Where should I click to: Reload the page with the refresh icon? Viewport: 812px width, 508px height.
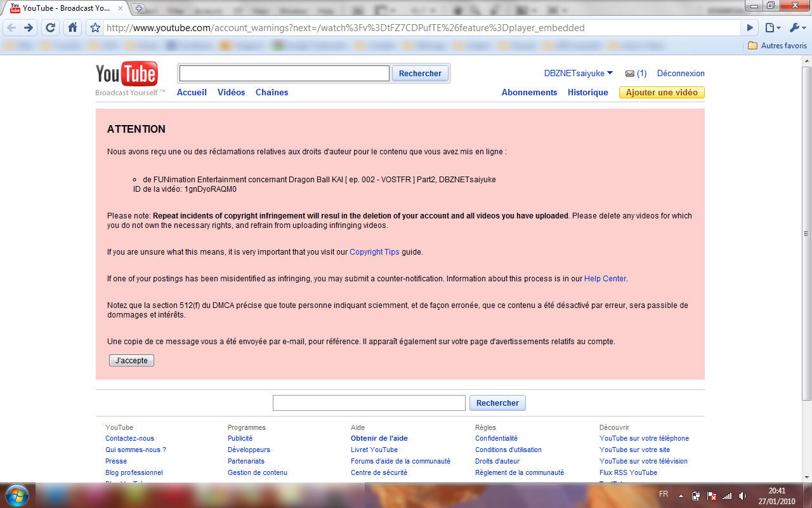51,28
